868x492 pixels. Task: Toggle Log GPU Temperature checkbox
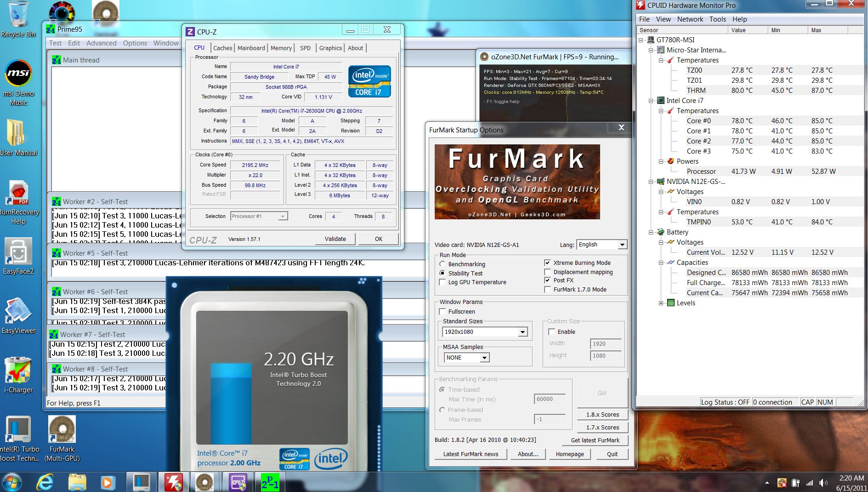(x=443, y=282)
